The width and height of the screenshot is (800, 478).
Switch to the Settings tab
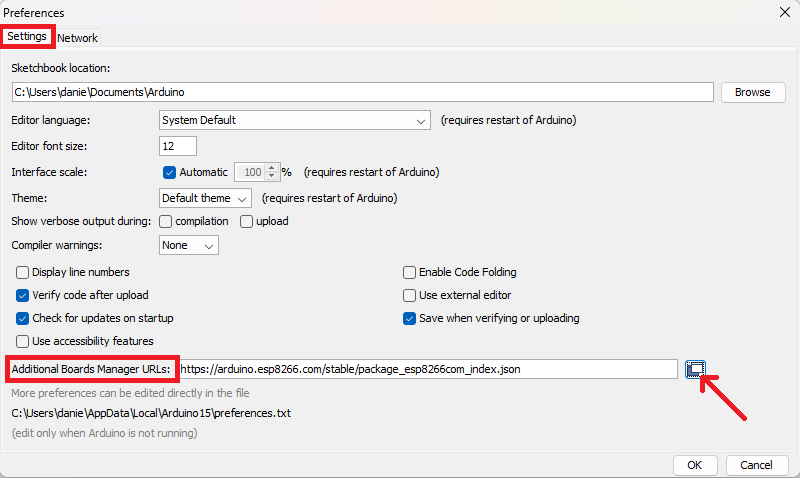(27, 36)
